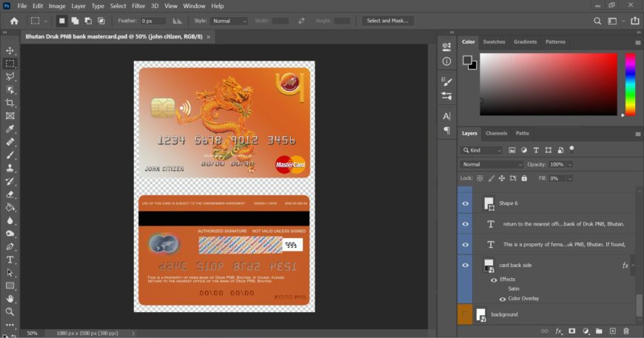Select the Object Selection tool

click(10, 89)
